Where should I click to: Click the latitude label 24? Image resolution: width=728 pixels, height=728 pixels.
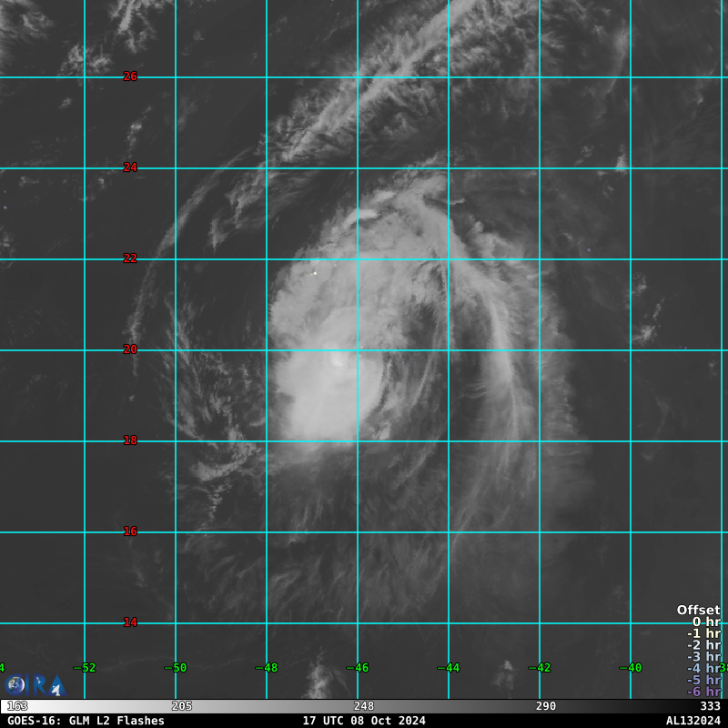coord(130,167)
